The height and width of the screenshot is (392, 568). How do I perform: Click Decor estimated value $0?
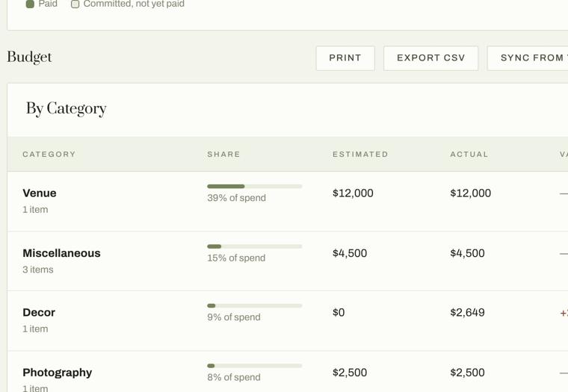pos(339,313)
